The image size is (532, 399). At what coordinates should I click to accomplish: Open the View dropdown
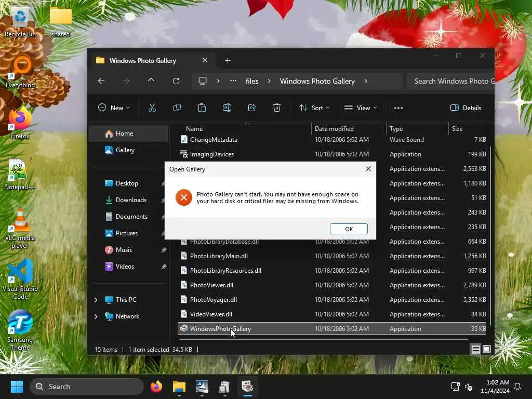pos(361,108)
